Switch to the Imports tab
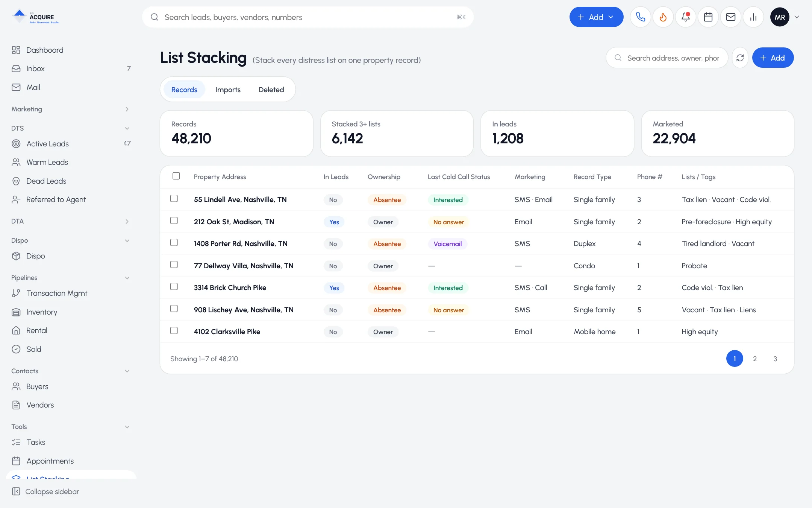The width and height of the screenshot is (812, 508). click(228, 90)
